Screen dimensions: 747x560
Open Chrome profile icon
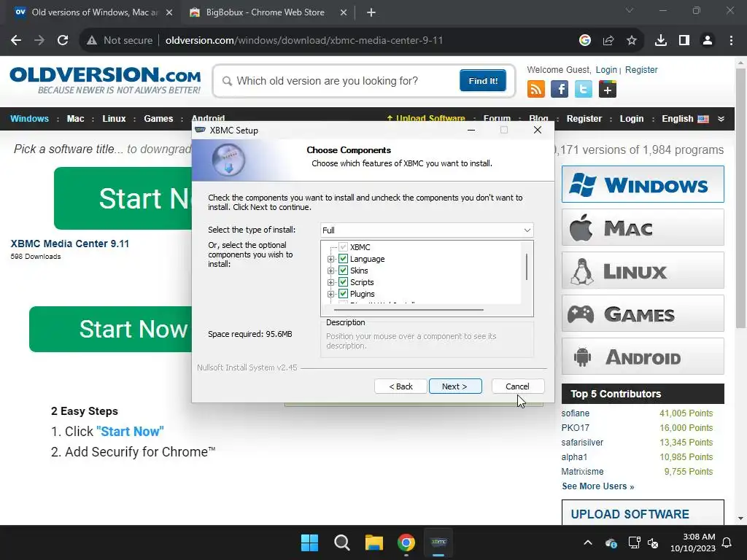tap(708, 41)
